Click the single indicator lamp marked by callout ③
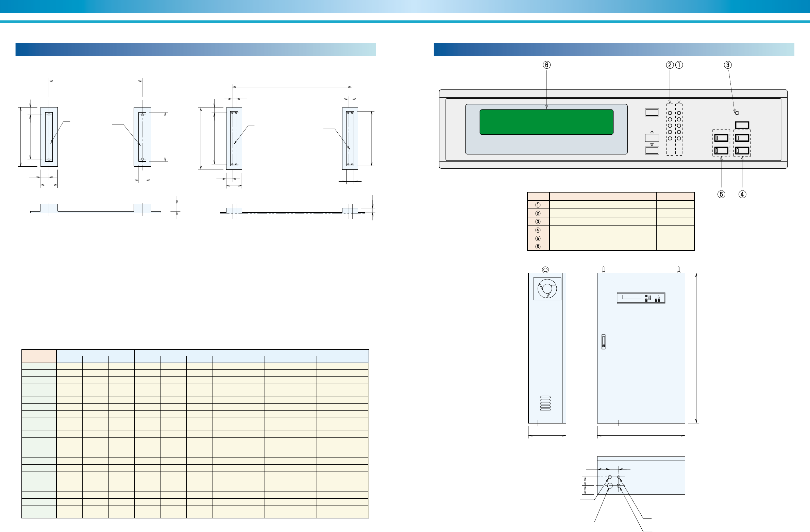Image resolution: width=810 pixels, height=532 pixels. (x=737, y=113)
